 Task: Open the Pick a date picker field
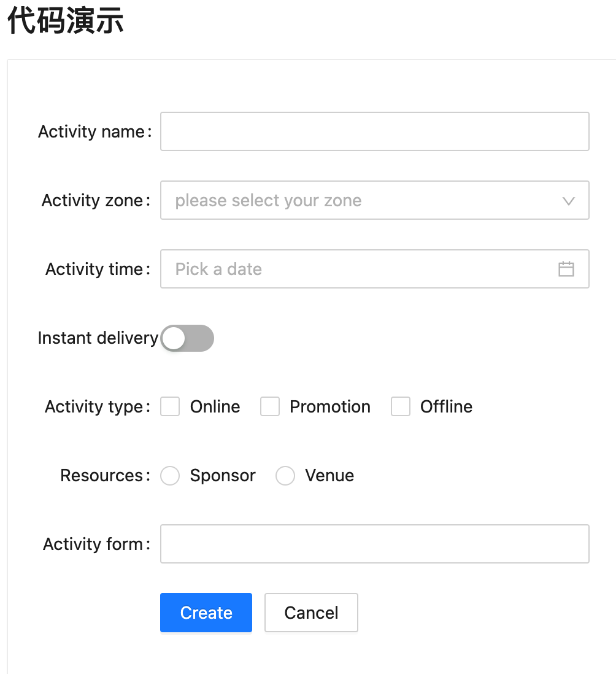point(375,269)
